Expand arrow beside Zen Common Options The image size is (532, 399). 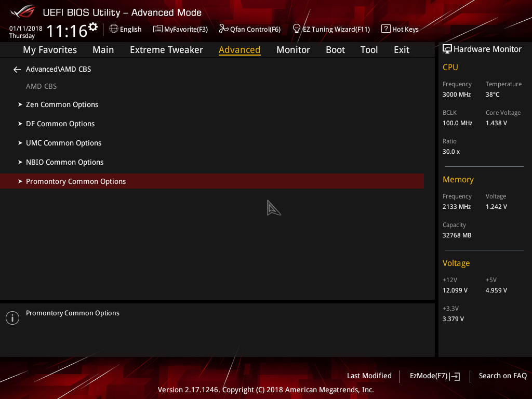pyautogui.click(x=20, y=104)
